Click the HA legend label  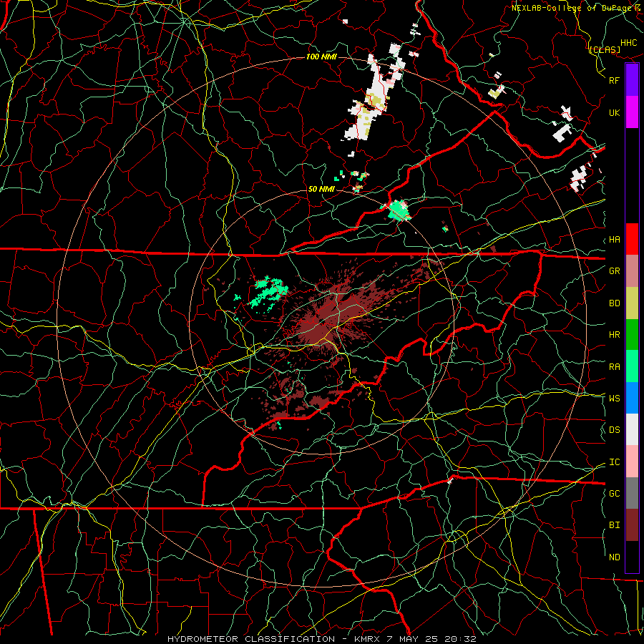point(615,239)
